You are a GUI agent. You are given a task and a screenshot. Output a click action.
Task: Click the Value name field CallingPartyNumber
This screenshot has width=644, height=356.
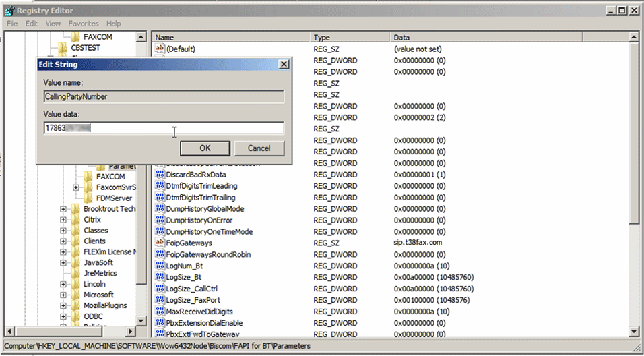click(164, 96)
